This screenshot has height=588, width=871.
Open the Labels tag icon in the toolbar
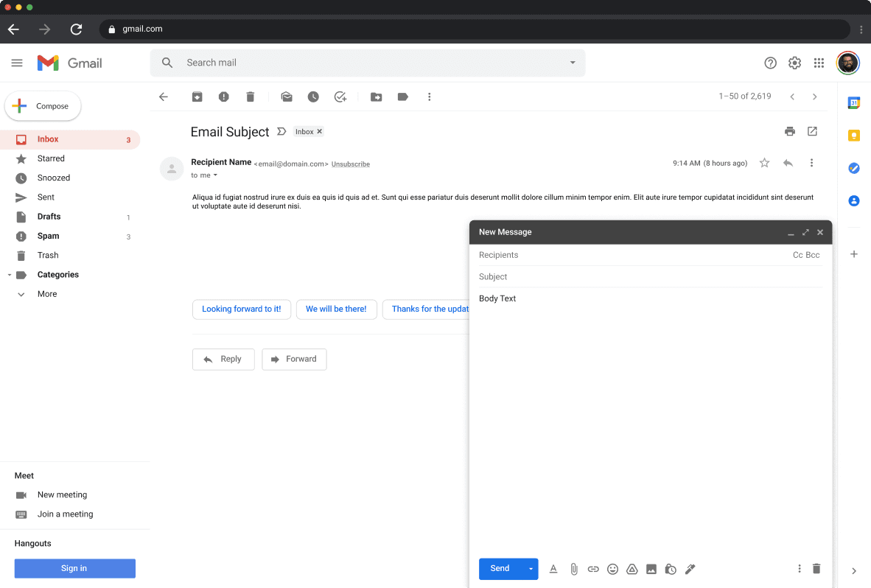tap(403, 97)
